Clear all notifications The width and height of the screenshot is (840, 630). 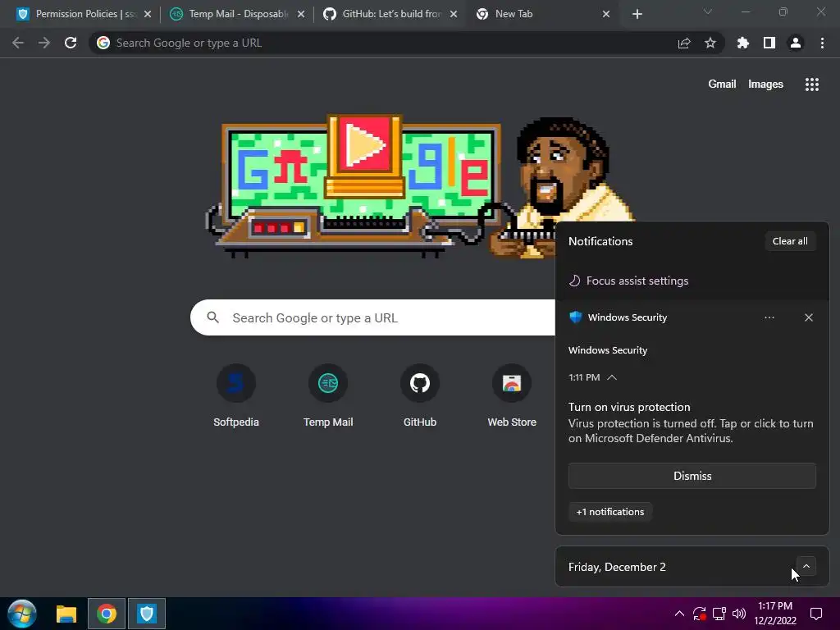click(x=790, y=241)
